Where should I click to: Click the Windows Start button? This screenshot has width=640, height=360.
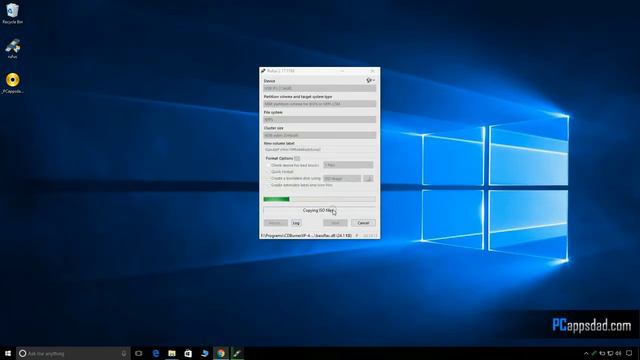(8, 353)
